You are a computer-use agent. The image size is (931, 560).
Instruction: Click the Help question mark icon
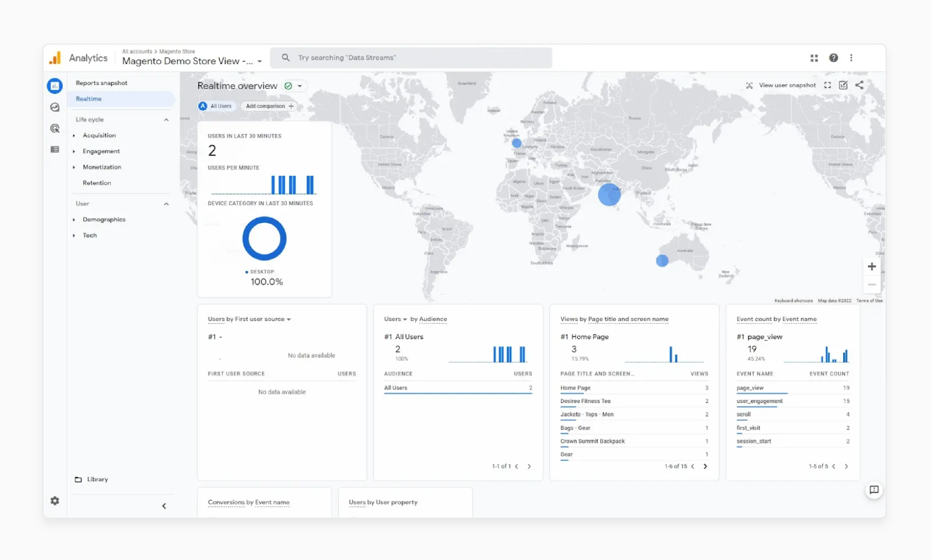pos(834,58)
